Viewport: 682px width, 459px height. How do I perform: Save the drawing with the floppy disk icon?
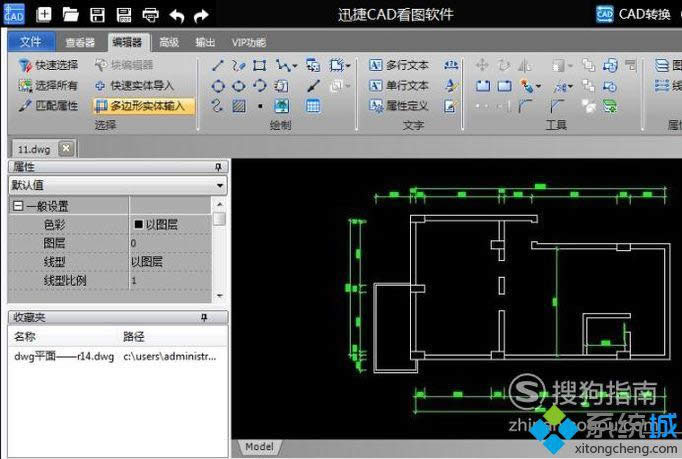[97, 15]
